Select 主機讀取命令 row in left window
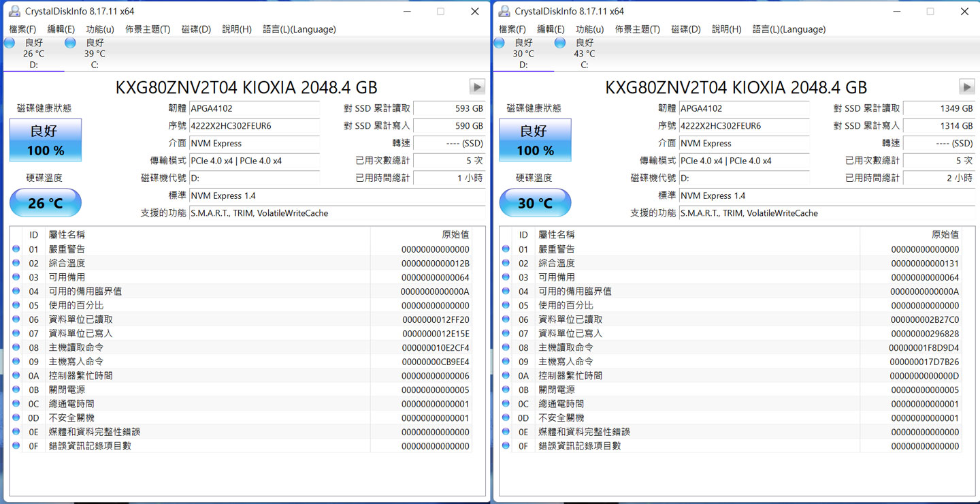 (x=242, y=347)
